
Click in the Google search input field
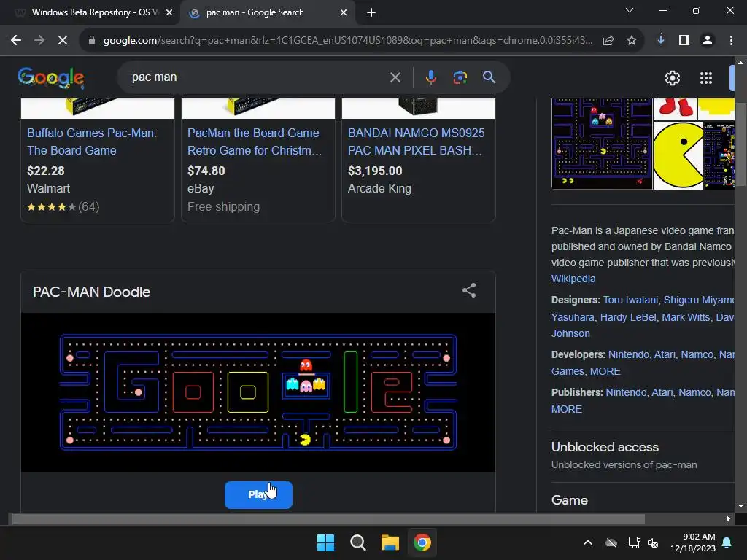(258, 77)
